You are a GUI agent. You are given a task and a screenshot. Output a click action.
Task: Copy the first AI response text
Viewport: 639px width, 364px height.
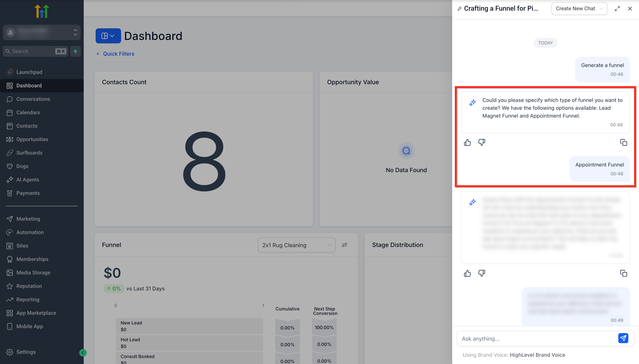click(x=623, y=142)
